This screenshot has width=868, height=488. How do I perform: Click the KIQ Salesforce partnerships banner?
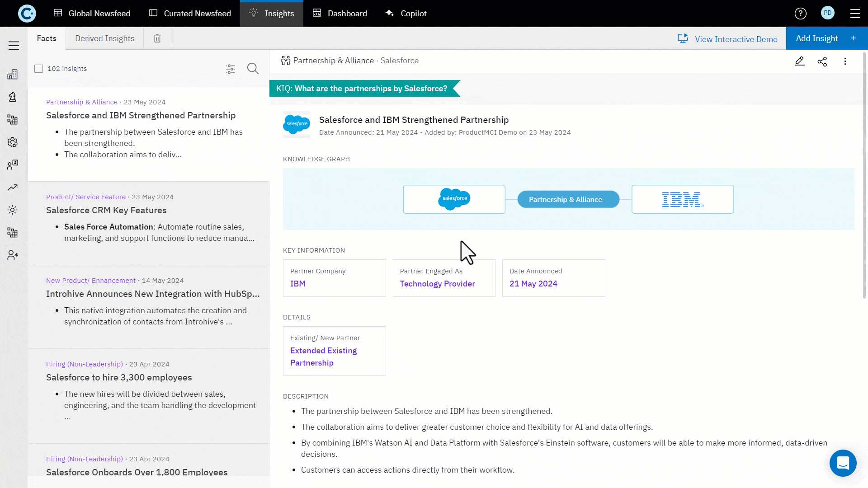coord(364,89)
